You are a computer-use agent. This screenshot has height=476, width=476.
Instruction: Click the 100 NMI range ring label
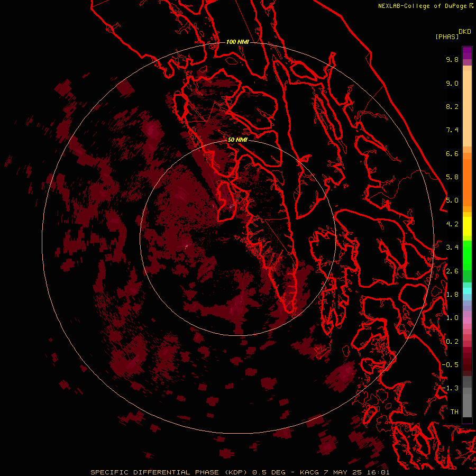(237, 42)
